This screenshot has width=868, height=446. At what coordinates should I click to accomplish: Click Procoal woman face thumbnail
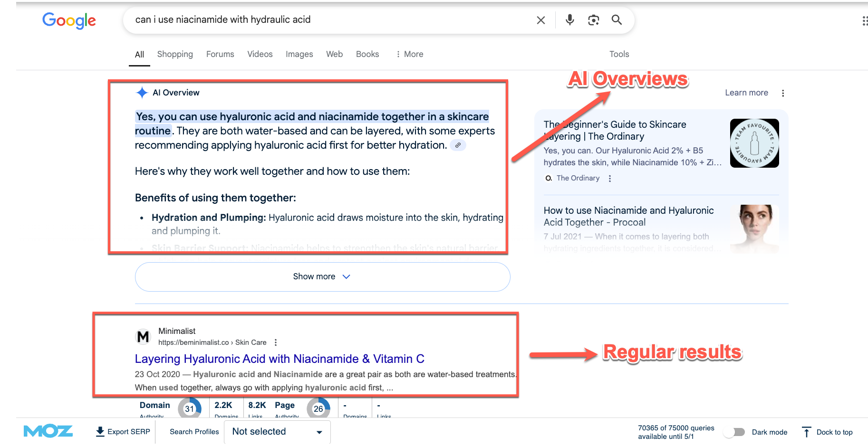point(754,229)
